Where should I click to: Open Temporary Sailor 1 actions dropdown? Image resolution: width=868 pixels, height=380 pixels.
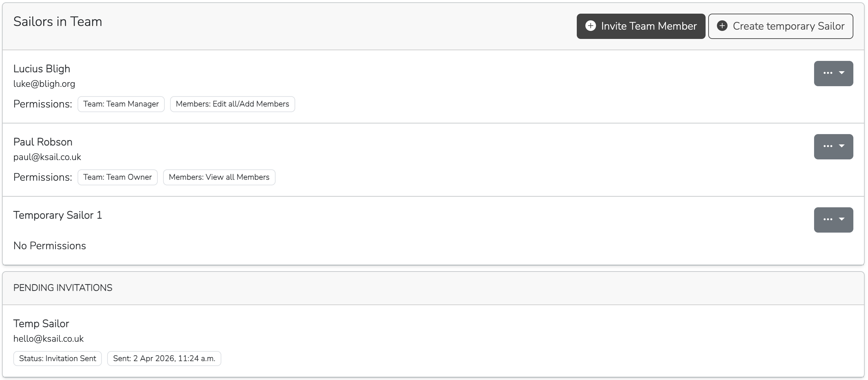[x=833, y=220]
